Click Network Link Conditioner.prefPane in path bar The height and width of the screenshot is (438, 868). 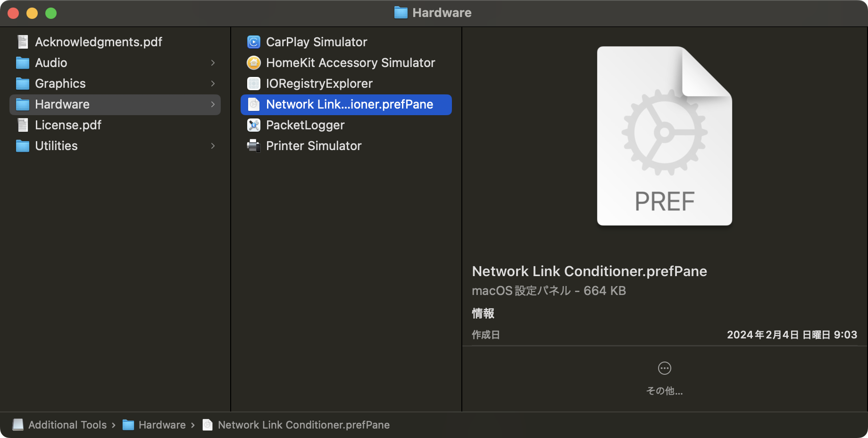pyautogui.click(x=304, y=425)
